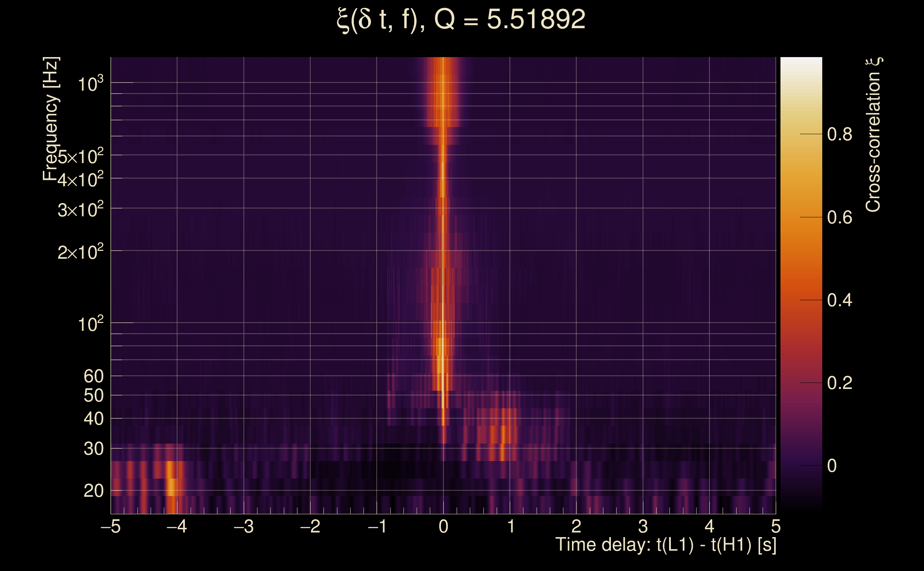This screenshot has height=571, width=924.
Task: Click the x-axis tick label −4
Action: tap(177, 526)
